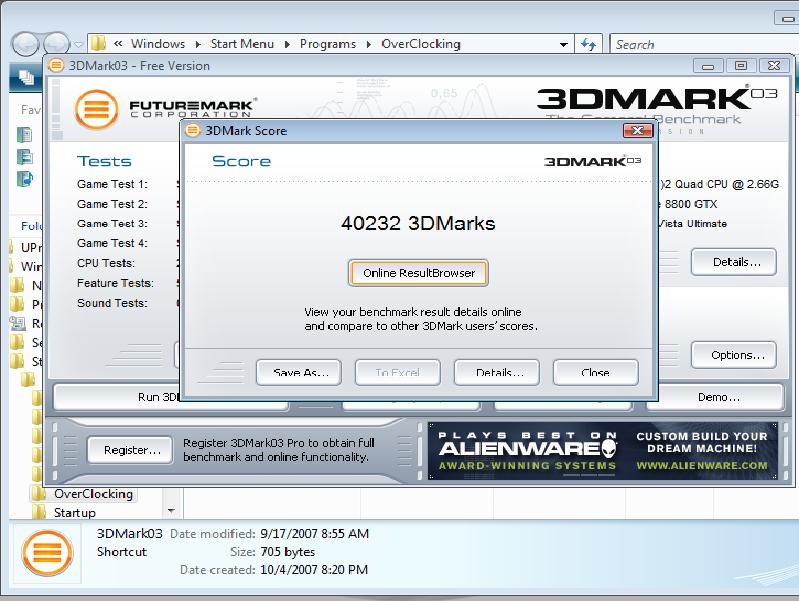Select OverClocking folder in tree
This screenshot has height=601, width=799.
tap(93, 494)
